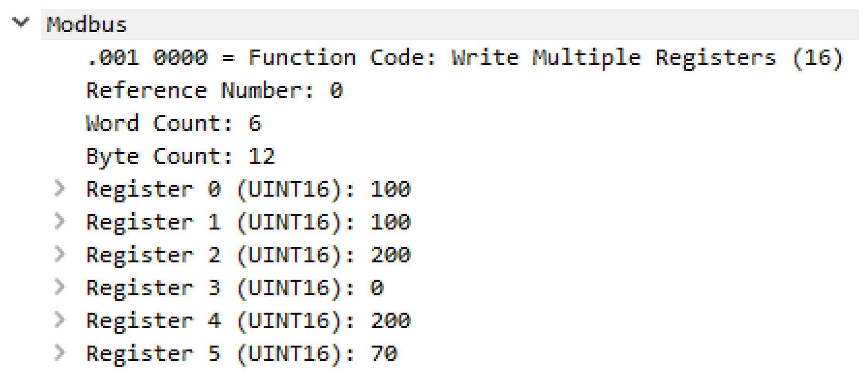Select the Word Count: 6 line

coord(174,124)
